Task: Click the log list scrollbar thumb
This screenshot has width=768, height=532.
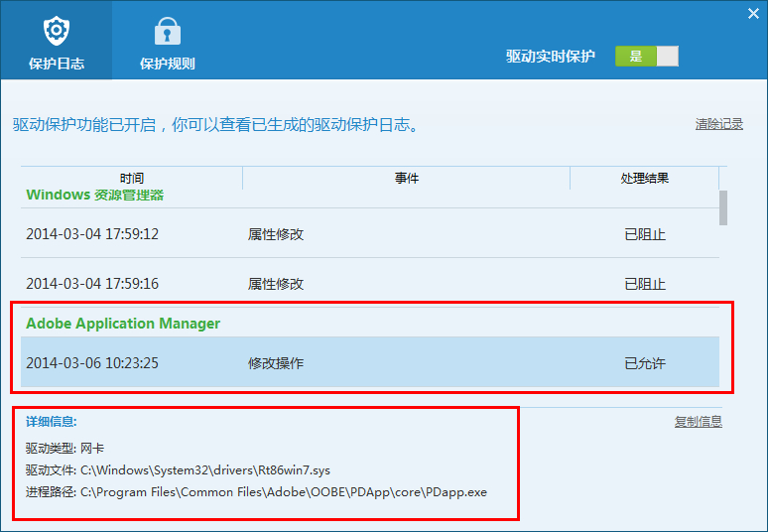Action: point(723,207)
